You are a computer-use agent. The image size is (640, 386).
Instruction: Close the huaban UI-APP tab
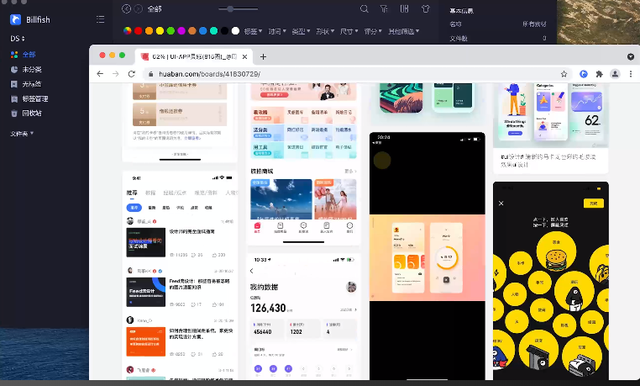tap(244, 57)
